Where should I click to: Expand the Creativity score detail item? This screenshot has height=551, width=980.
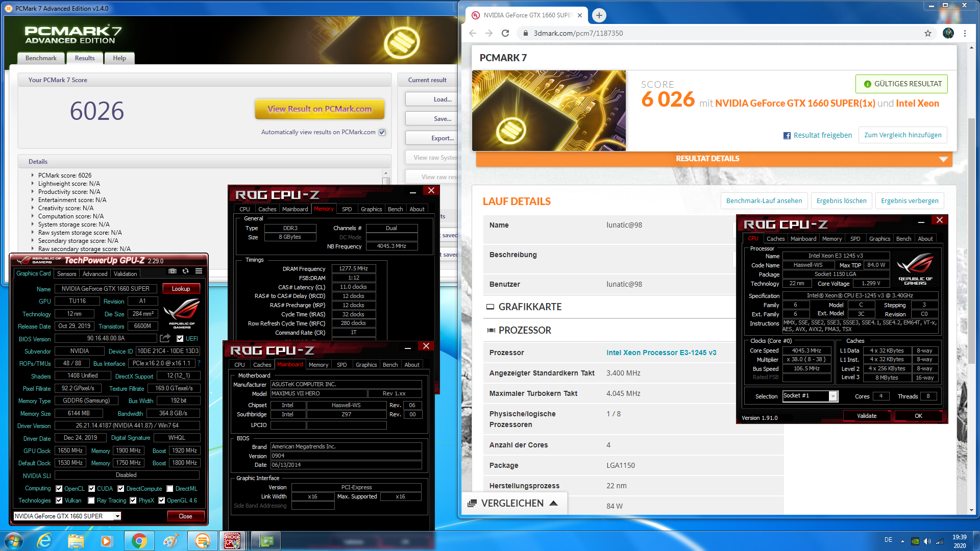pos(33,208)
